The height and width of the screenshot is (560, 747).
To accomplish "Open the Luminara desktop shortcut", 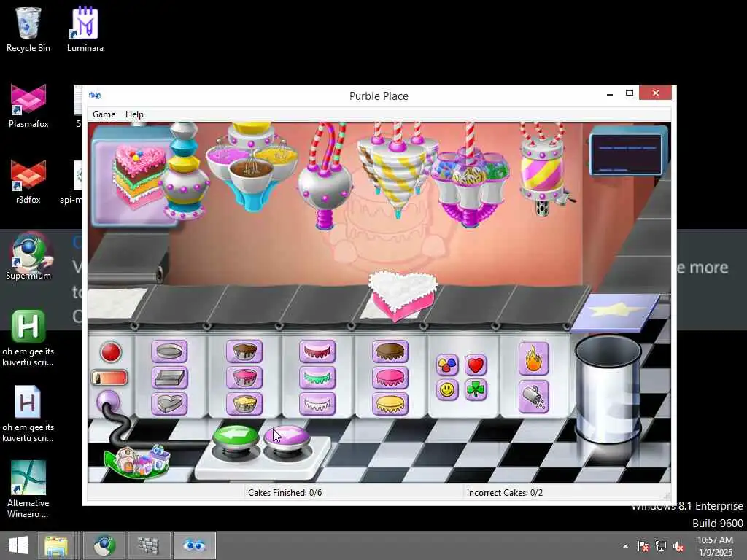I will (x=85, y=29).
